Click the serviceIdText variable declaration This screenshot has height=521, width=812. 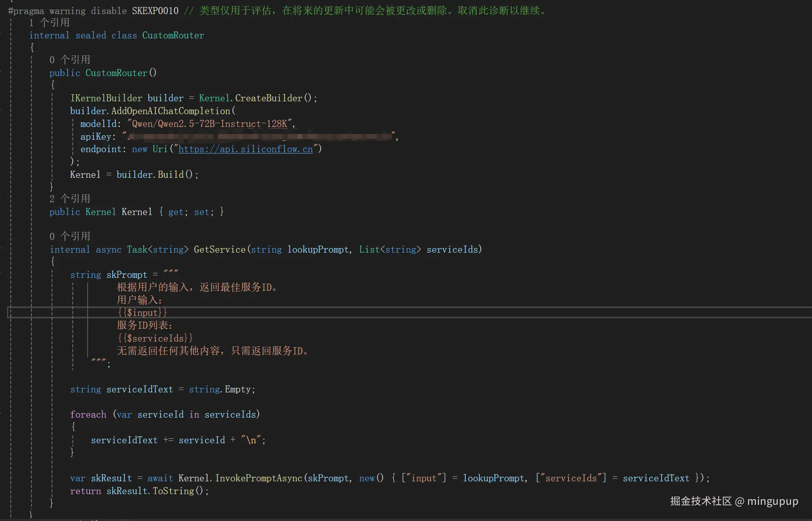pyautogui.click(x=140, y=390)
